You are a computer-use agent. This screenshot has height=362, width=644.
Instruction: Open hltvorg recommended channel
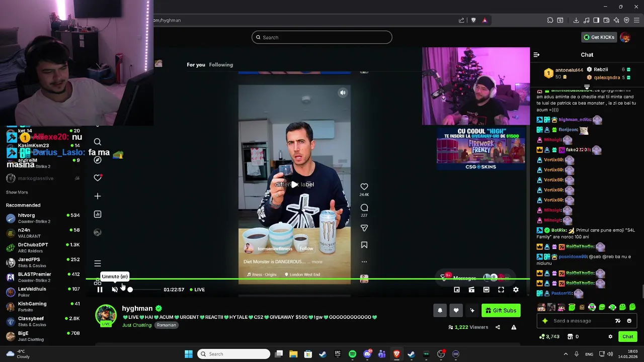43,218
